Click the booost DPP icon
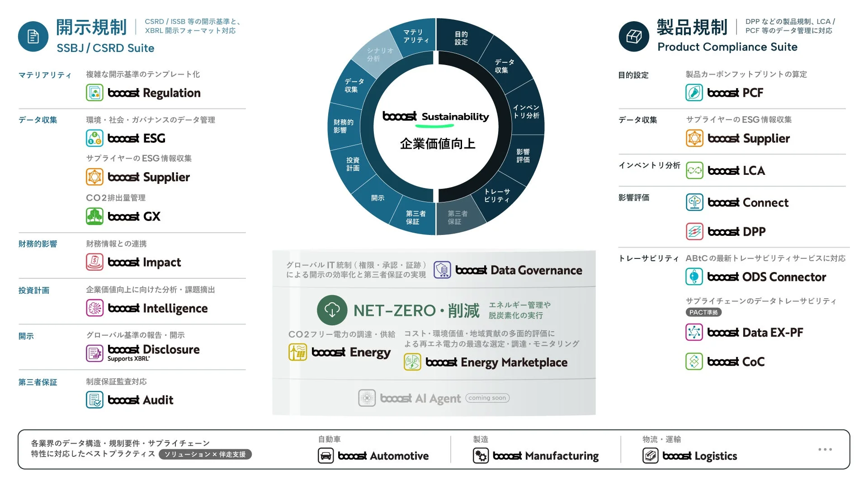This screenshot has width=868, height=488. [694, 231]
